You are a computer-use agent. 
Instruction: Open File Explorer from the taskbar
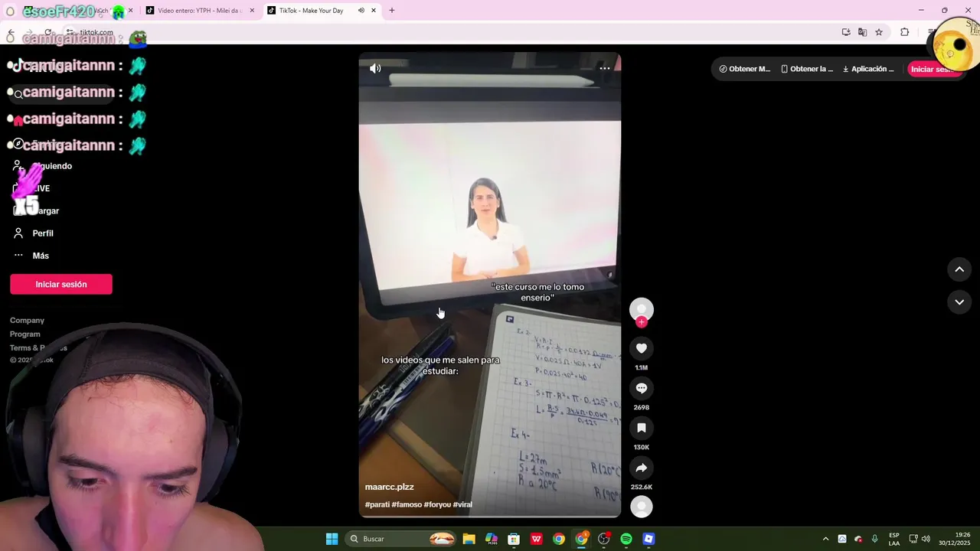(x=469, y=539)
